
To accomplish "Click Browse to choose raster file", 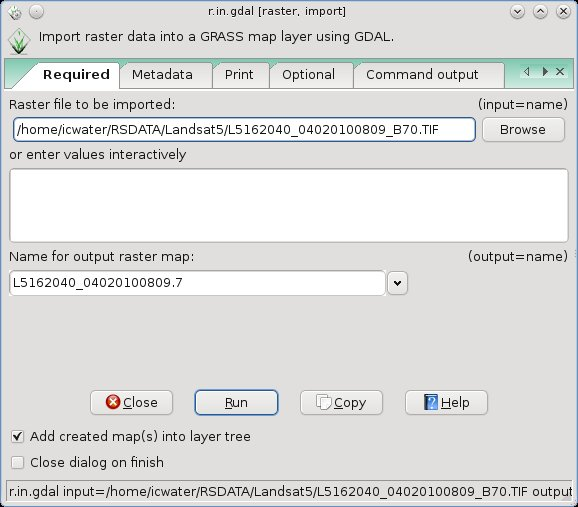I will click(x=523, y=130).
